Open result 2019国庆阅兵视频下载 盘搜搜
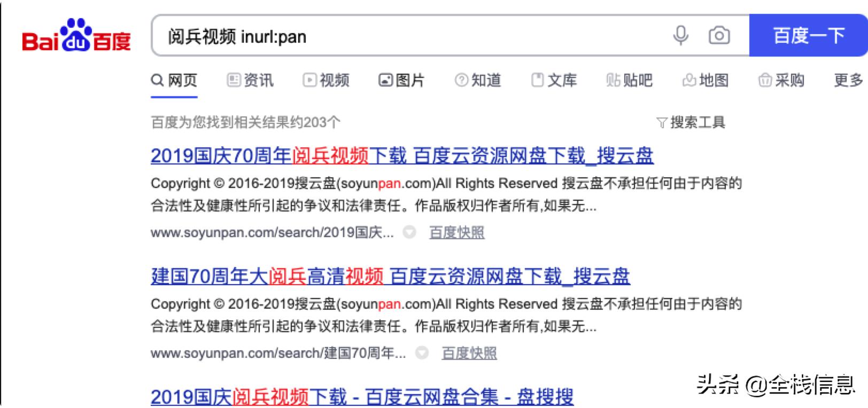 pos(362,397)
